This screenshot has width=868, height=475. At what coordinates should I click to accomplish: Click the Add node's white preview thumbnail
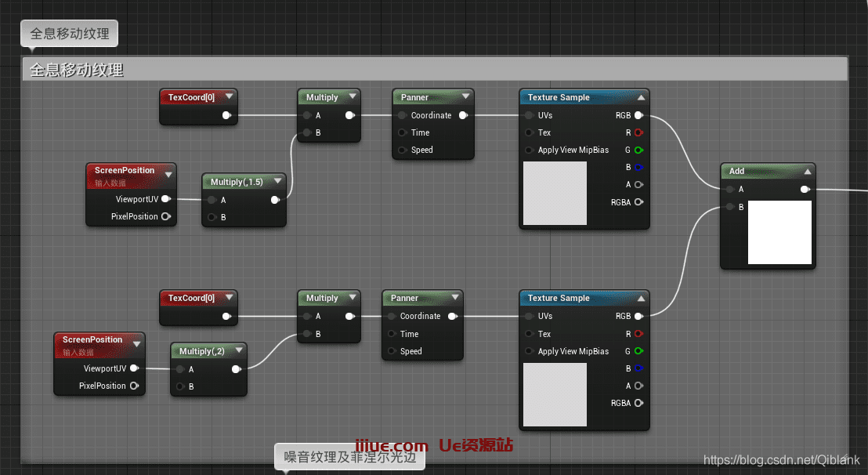(779, 233)
